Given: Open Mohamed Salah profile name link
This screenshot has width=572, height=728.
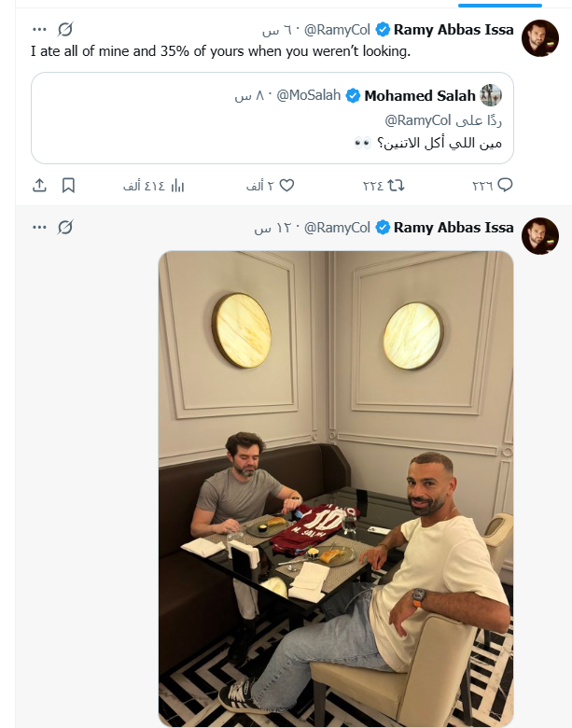Looking at the screenshot, I should 420,95.
